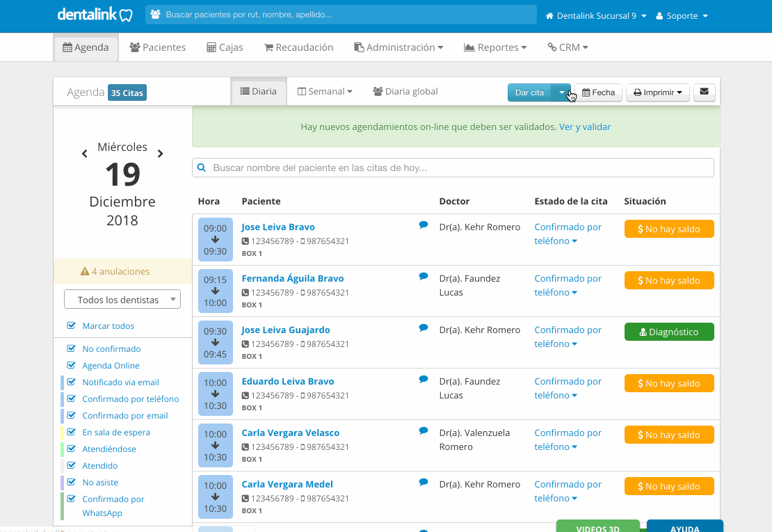This screenshot has width=772, height=532.
Task: Uncheck the No asiste filter
Action: (72, 483)
